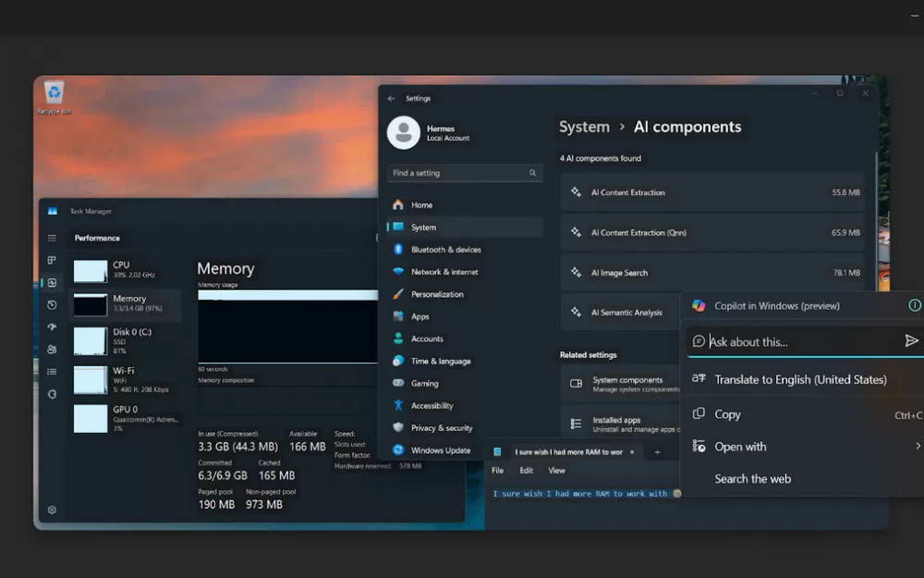The image size is (924, 578).
Task: Open the Notepad Edit menu
Action: [x=527, y=471]
